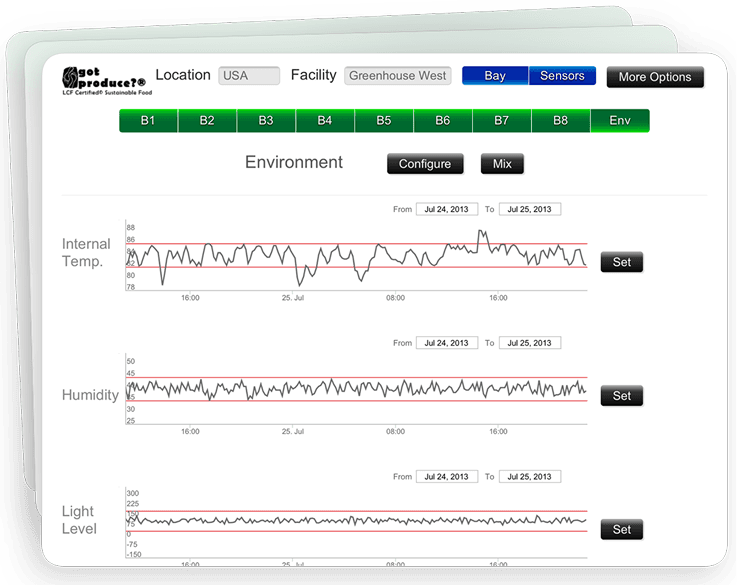This screenshot has height=585, width=737.
Task: Open the Location field showing USA
Action: coord(249,76)
